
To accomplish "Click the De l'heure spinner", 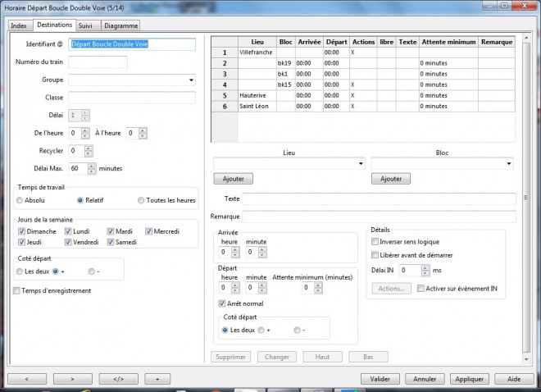I will (x=79, y=133).
